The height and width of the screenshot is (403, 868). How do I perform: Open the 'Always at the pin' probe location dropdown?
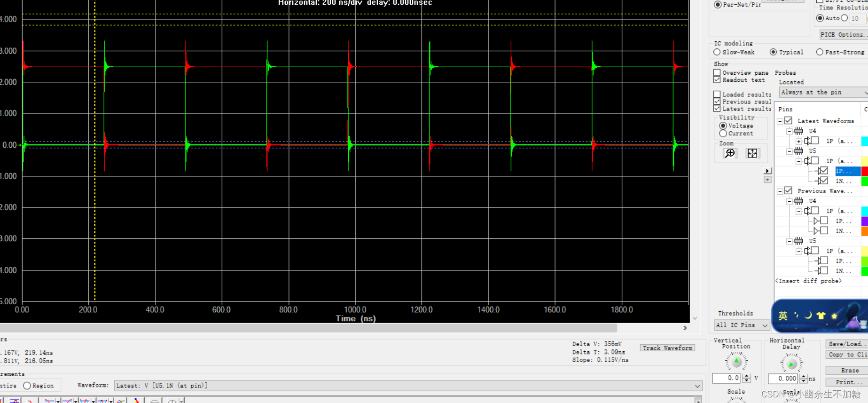(x=823, y=93)
